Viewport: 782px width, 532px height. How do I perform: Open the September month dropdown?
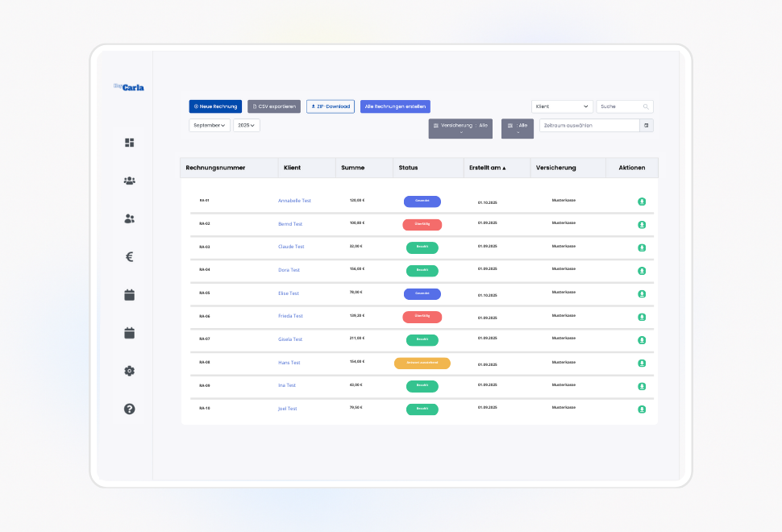click(x=210, y=125)
